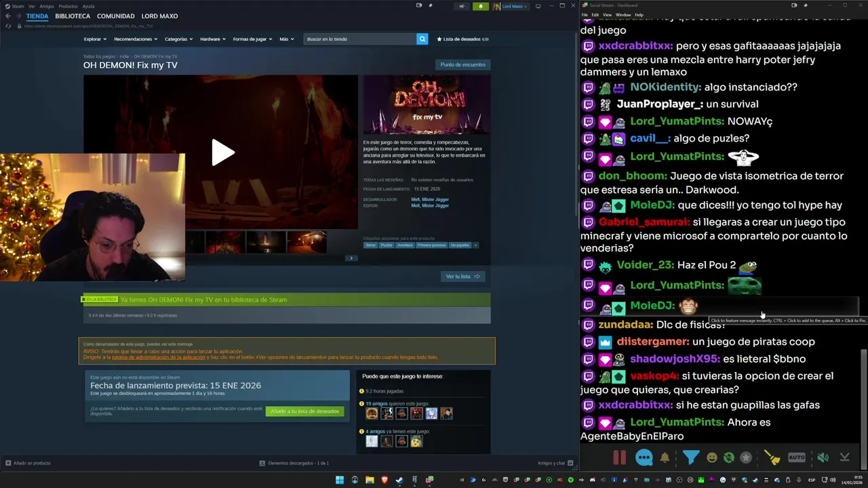This screenshot has height=488, width=868.
Task: Expand the Recomendaciones dropdown
Action: [x=135, y=39]
